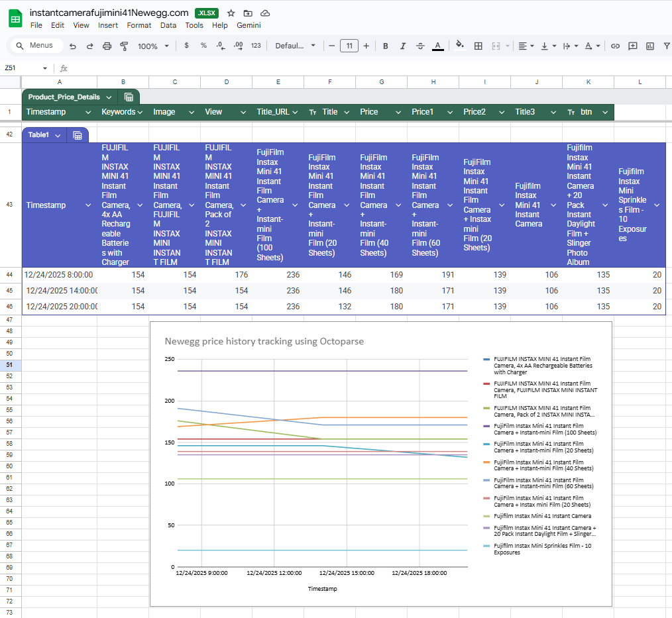The image size is (672, 618).
Task: Open the Menus search button
Action: point(36,45)
